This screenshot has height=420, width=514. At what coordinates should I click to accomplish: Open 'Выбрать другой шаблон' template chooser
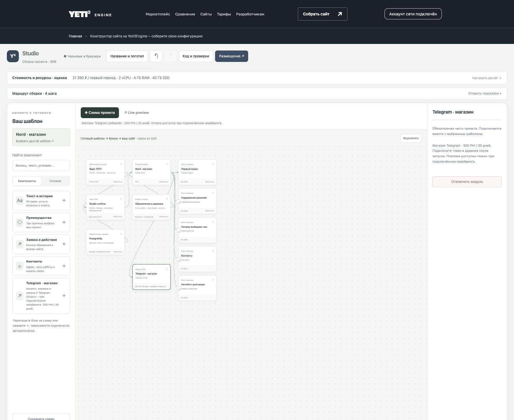pos(35,141)
